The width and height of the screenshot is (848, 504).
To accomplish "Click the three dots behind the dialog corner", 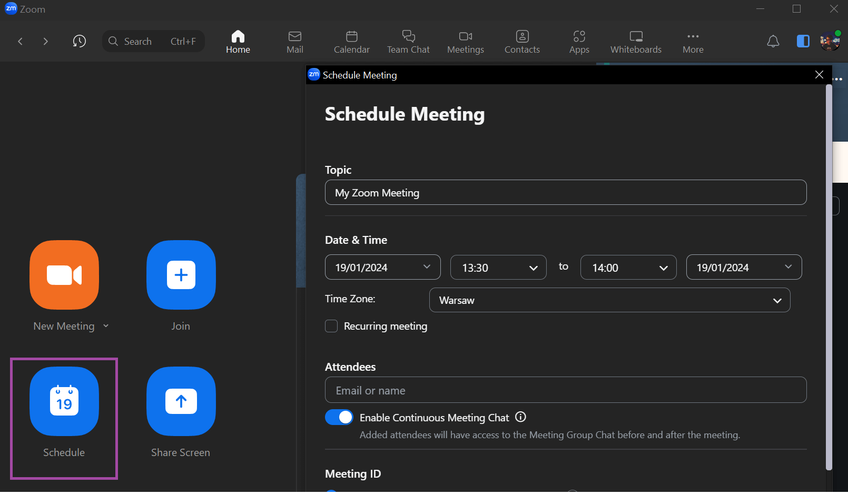I will [x=838, y=79].
